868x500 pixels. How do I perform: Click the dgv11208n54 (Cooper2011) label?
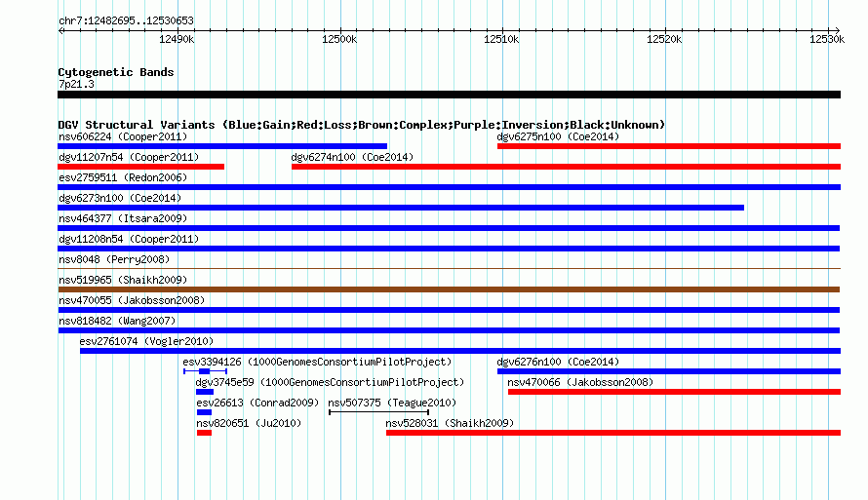pos(129,239)
